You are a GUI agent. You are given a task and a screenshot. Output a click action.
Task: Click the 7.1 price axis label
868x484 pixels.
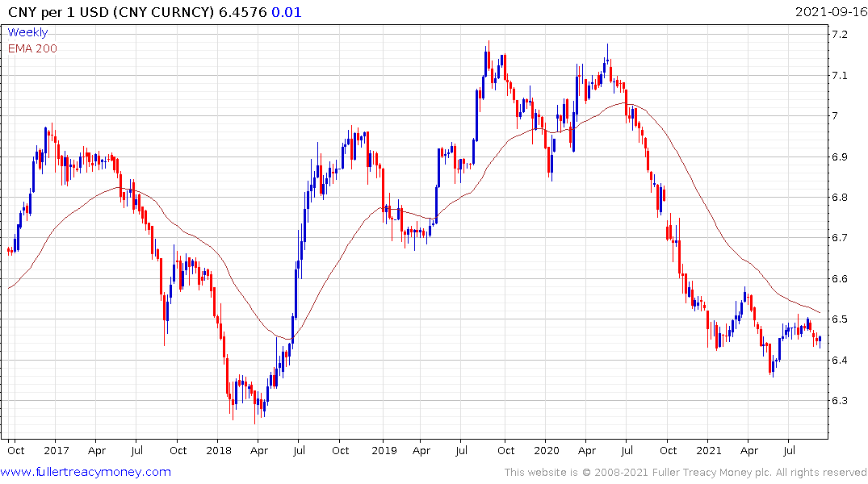(x=839, y=75)
